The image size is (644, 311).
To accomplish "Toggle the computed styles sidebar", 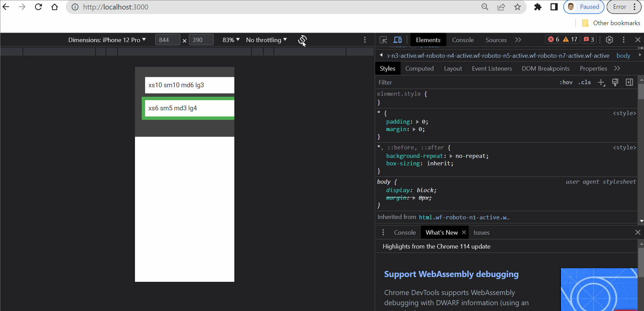I will pyautogui.click(x=629, y=82).
